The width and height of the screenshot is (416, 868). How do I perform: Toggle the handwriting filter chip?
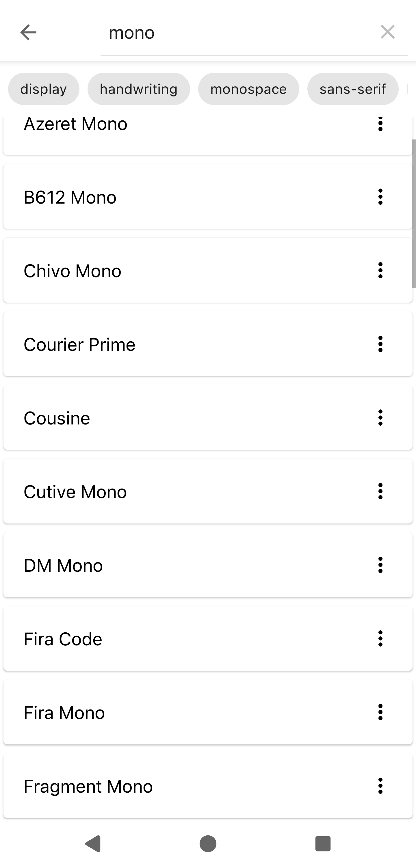pyautogui.click(x=139, y=89)
